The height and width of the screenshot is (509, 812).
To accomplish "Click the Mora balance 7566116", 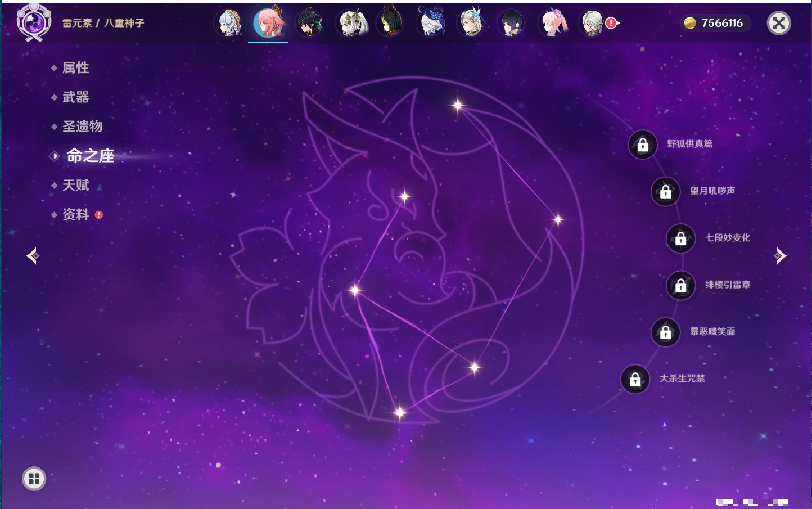I will coord(715,23).
